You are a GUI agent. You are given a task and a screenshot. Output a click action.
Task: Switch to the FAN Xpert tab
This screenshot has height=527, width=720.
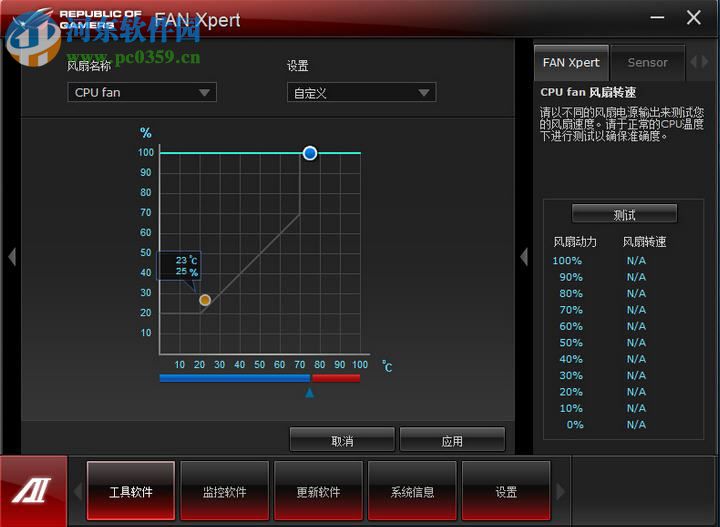pos(571,62)
